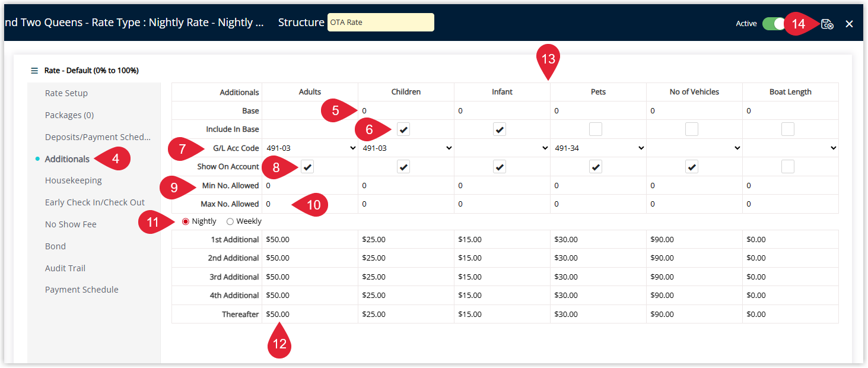The width and height of the screenshot is (868, 368).
Task: Open Audit Trail section
Action: [x=65, y=268]
